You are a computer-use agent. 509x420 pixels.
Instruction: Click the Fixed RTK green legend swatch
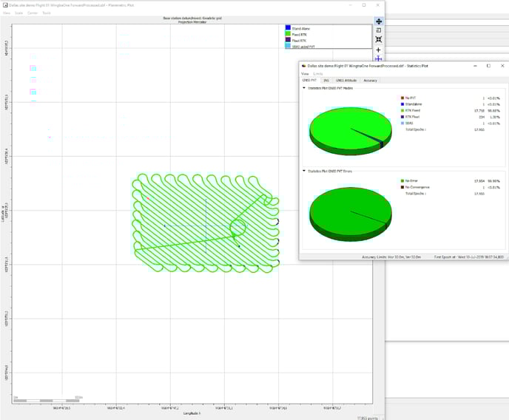(288, 34)
